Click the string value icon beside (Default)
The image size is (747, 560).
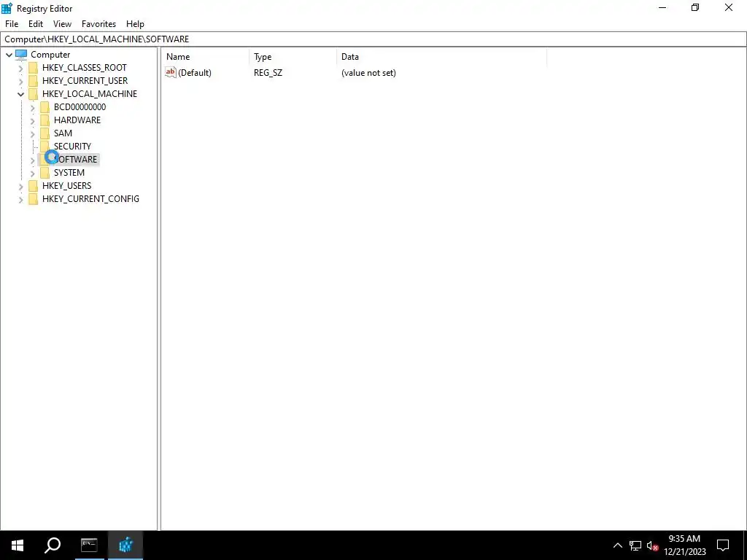(171, 72)
